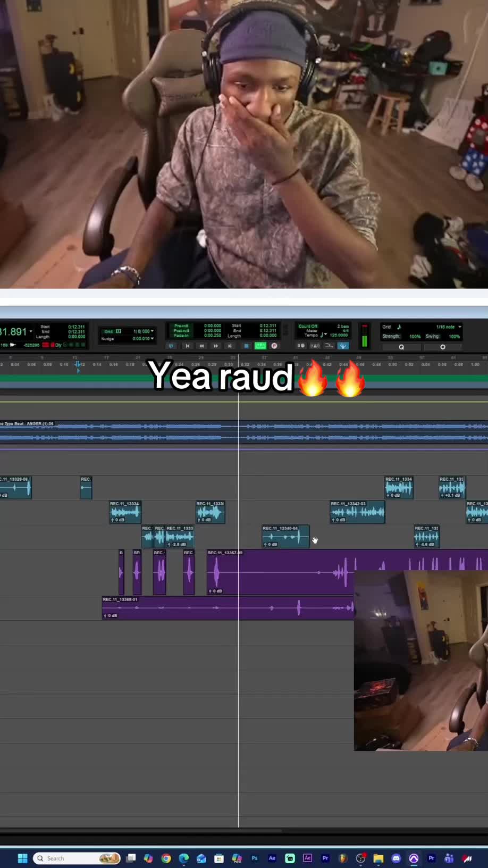Expand the Nudge value dropdown

pos(143,339)
